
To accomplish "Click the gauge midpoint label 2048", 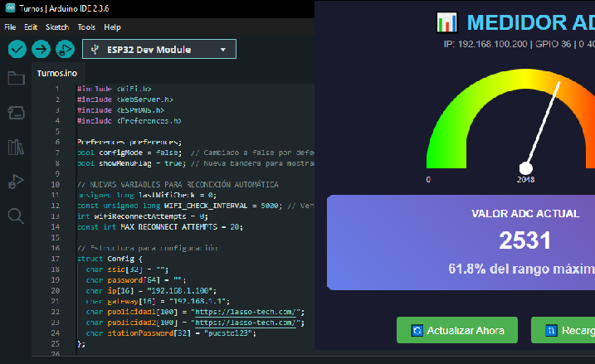I will pos(525,180).
